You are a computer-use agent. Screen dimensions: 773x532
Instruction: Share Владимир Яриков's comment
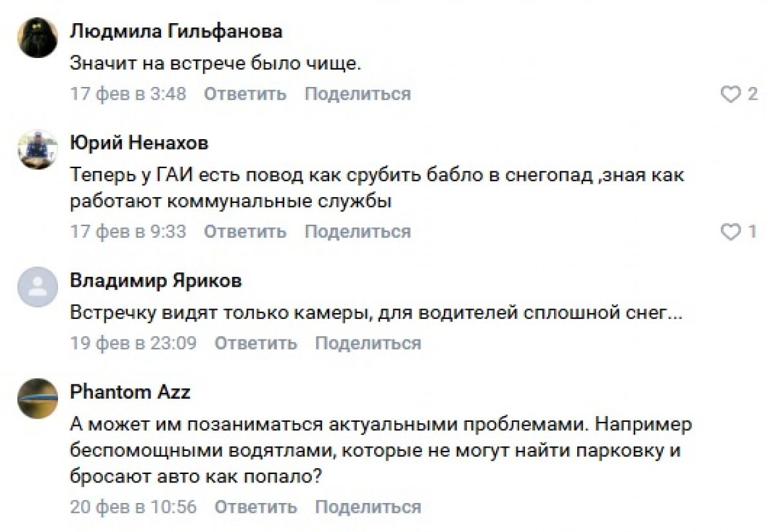[x=368, y=343]
